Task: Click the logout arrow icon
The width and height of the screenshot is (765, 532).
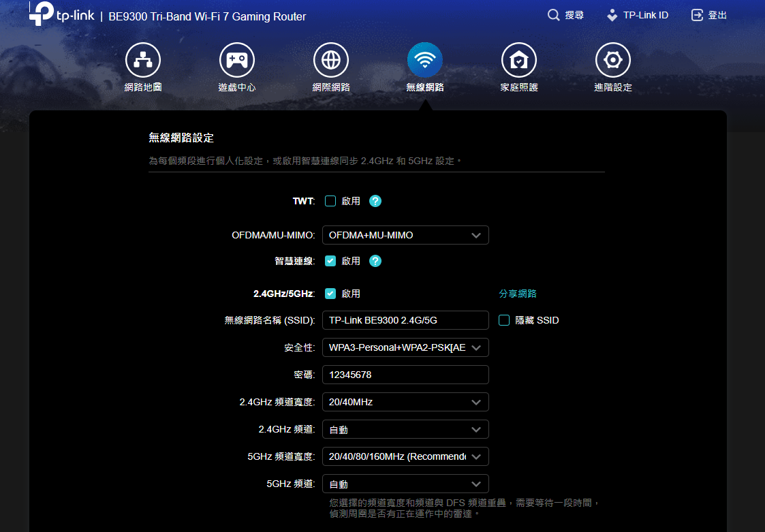Action: [697, 15]
